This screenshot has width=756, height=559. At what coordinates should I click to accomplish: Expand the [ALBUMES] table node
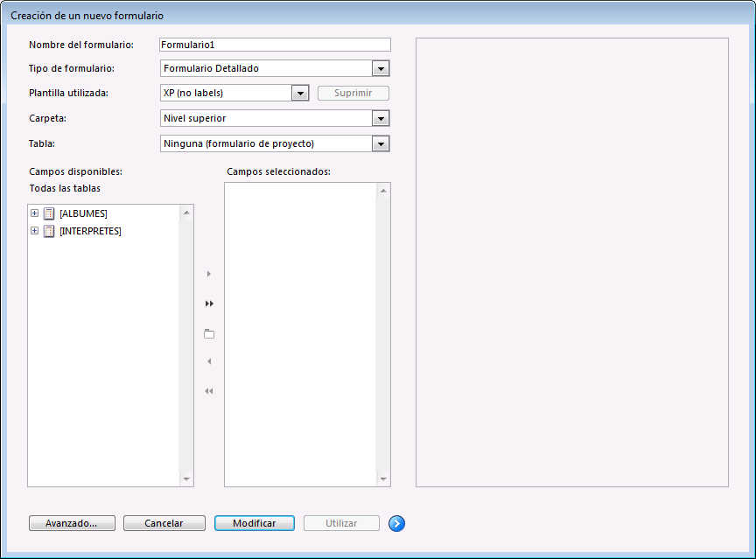34,213
